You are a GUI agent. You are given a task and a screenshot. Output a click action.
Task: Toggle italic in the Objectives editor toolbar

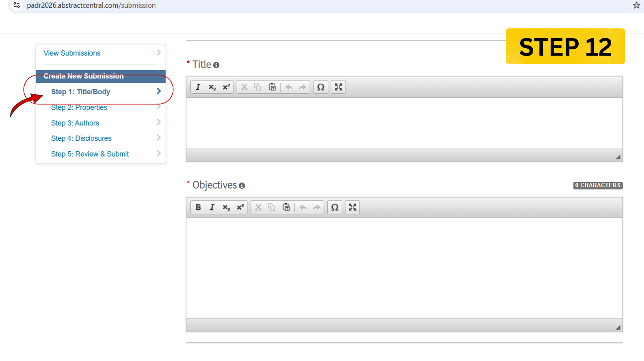pos(212,207)
